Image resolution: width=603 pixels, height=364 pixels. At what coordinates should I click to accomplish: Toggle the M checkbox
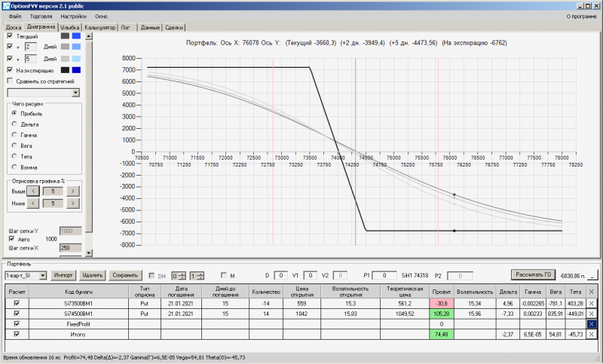(x=224, y=275)
